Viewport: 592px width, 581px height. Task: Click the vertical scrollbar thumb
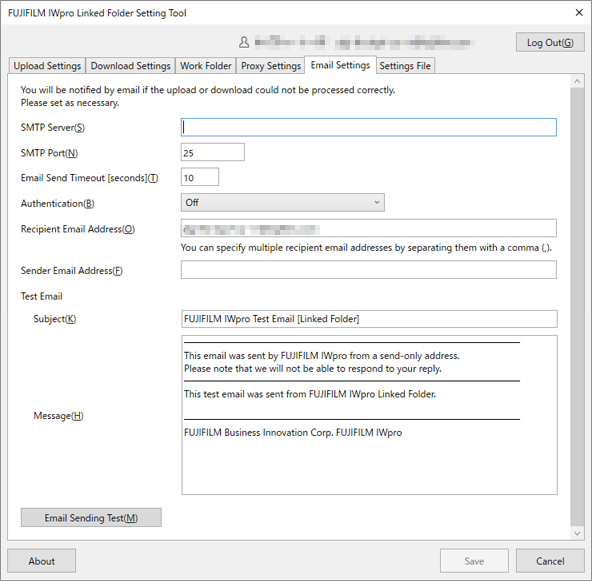tap(577, 307)
